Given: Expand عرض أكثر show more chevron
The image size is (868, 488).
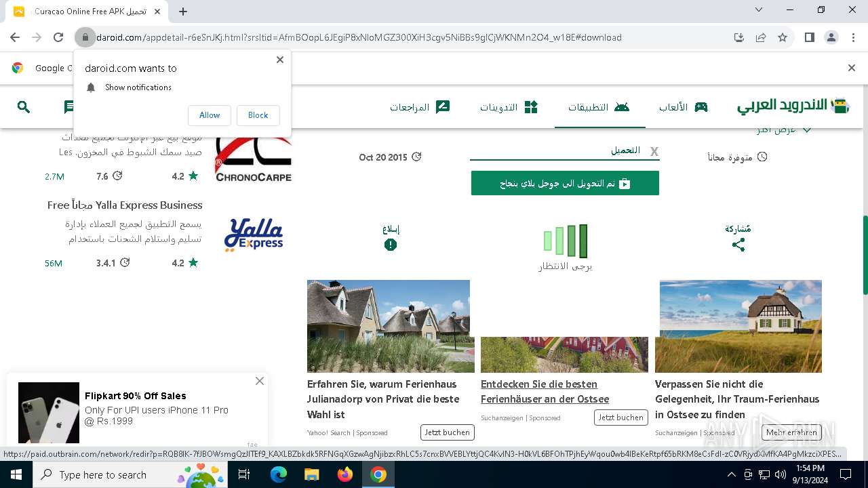Looking at the screenshot, I should point(806,130).
